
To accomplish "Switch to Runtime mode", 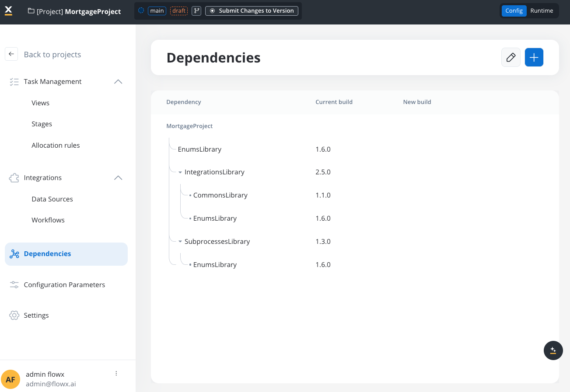I will [542, 11].
